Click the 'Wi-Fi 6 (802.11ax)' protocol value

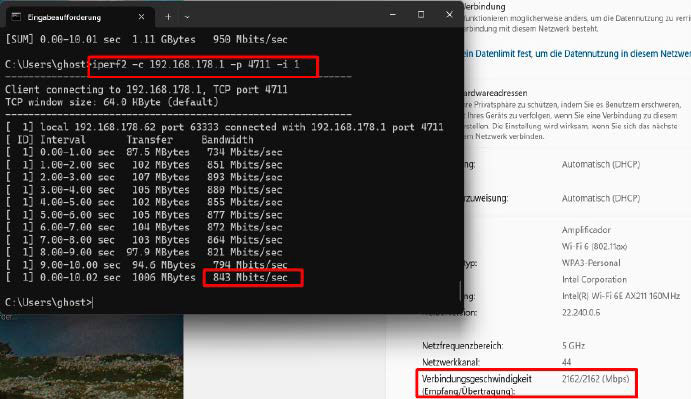[594, 246]
